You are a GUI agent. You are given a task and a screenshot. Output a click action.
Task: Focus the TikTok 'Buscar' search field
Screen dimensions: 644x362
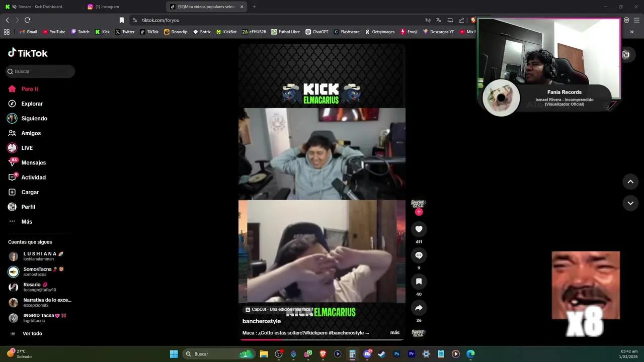(x=40, y=71)
